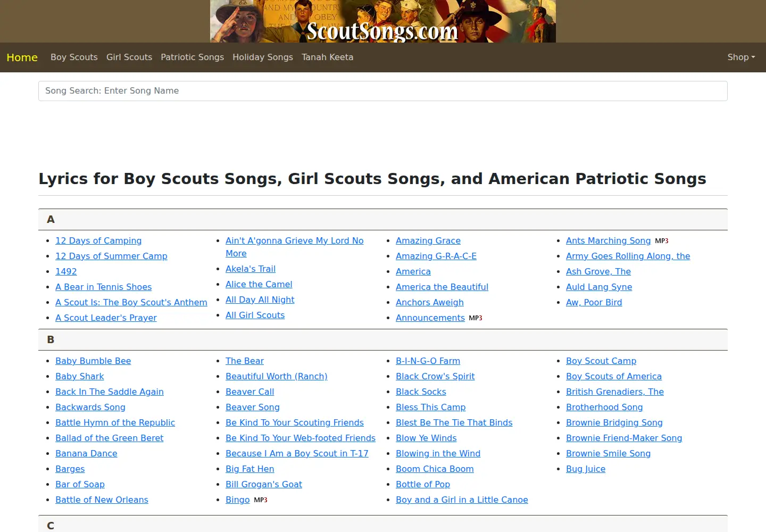Select Aw, Poor Bird song
766x532 pixels.
(x=594, y=303)
